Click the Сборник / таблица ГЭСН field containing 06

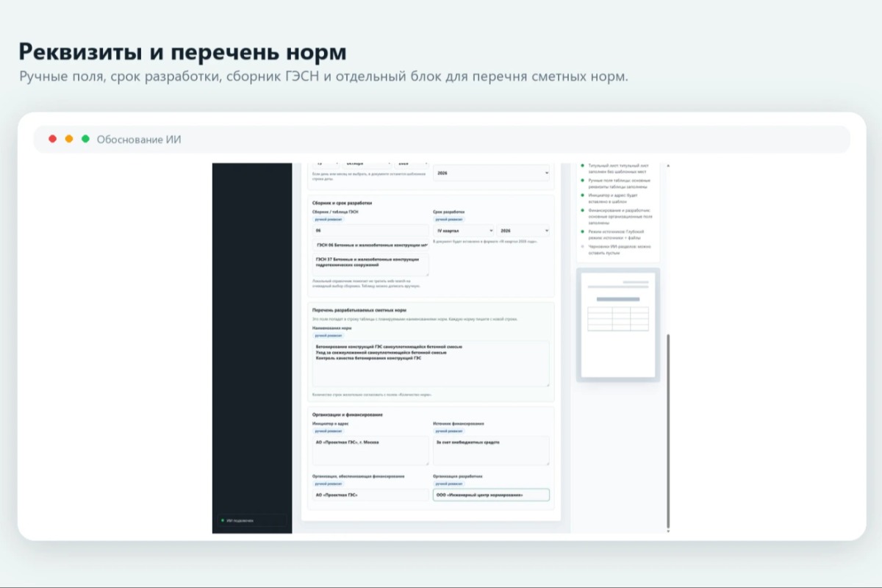[x=370, y=231]
